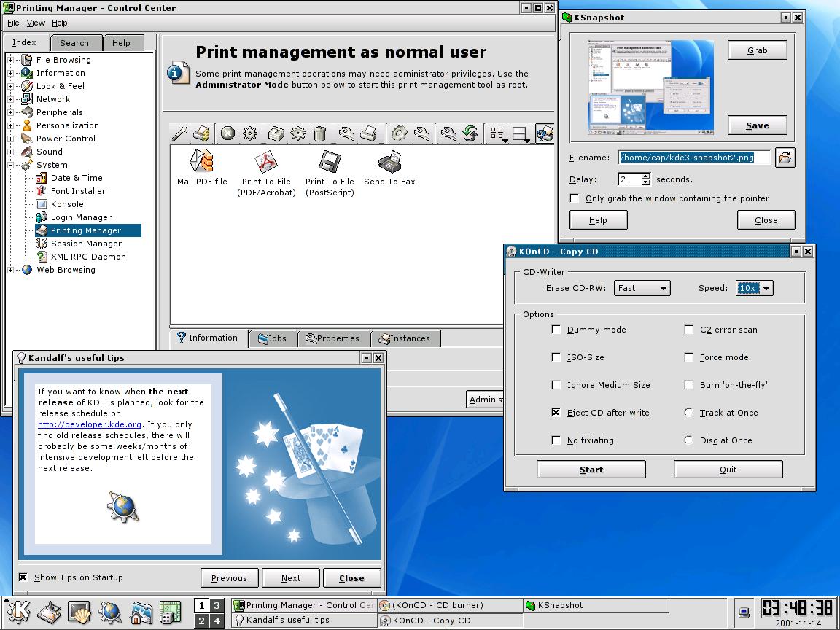Screen dimensions: 840x630
Task: Open the Erase CD-RW Fast dropdown
Action: point(642,288)
